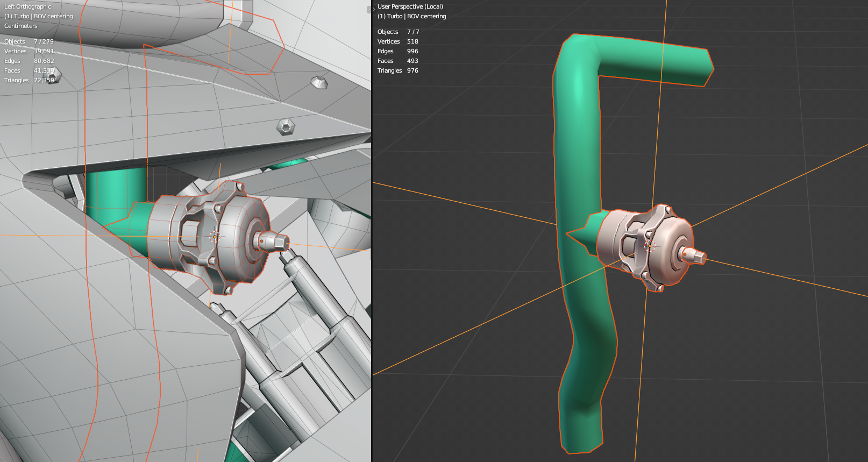This screenshot has width=868, height=462.
Task: Click the "Edges 80,682" statistic
Action: [x=29, y=61]
